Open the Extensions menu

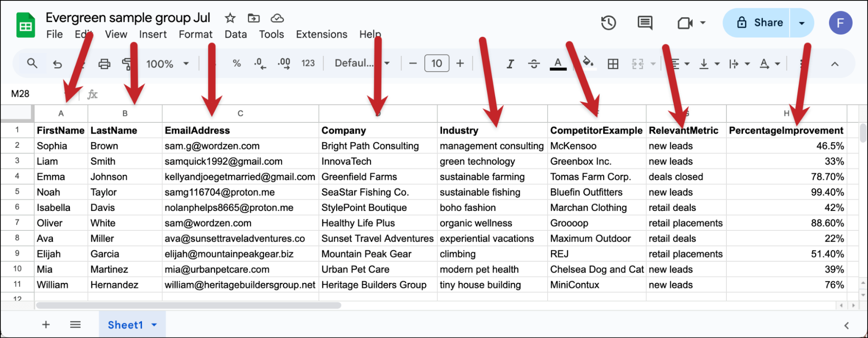coord(321,34)
